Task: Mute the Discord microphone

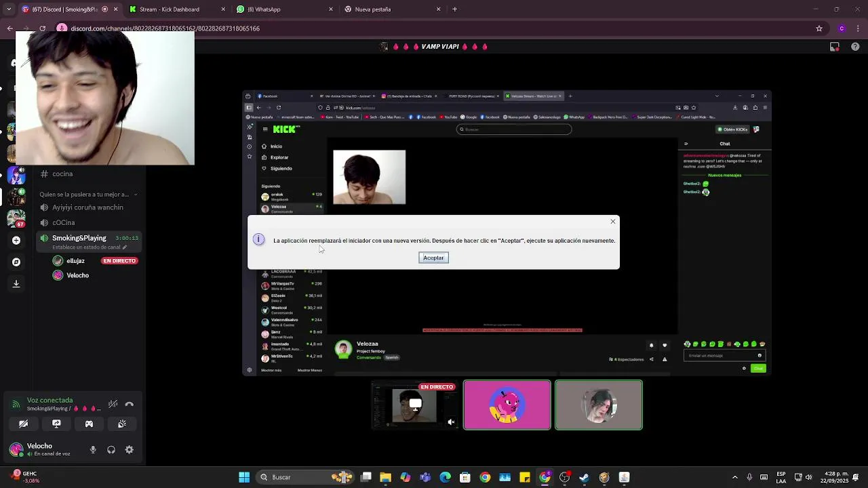Action: (x=93, y=449)
